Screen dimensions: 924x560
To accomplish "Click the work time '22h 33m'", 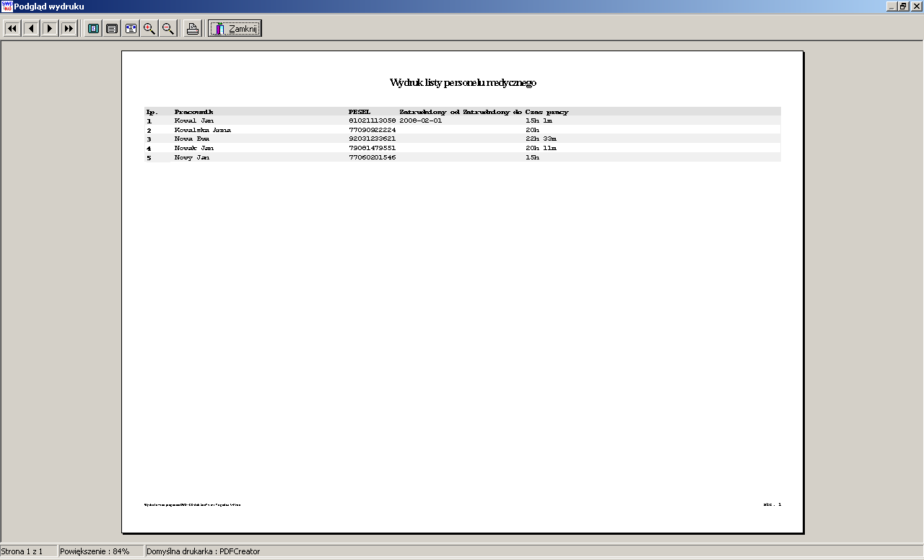I will [541, 139].
